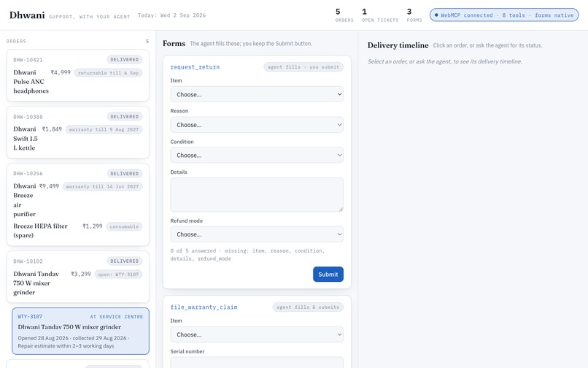Click the 3 Forms counter
Image resolution: width=588 pixels, height=368 pixels.
tap(414, 15)
